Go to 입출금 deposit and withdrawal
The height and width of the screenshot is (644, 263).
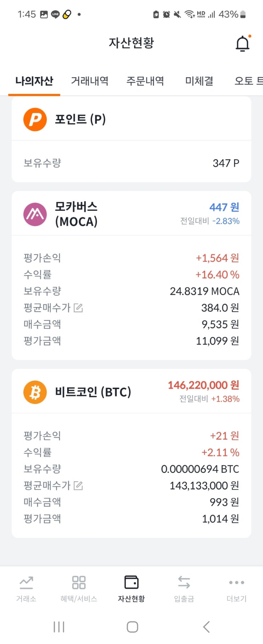(184, 589)
